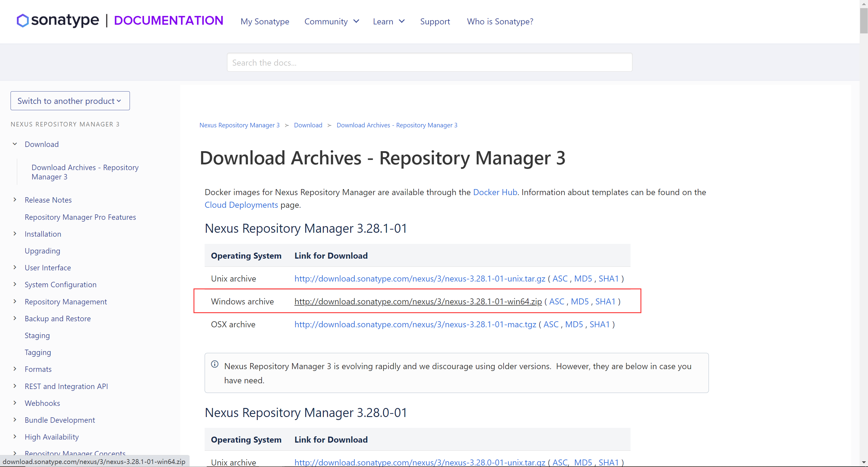Expand the Webhooks section arrow
This screenshot has height=467, width=868.
[15, 403]
